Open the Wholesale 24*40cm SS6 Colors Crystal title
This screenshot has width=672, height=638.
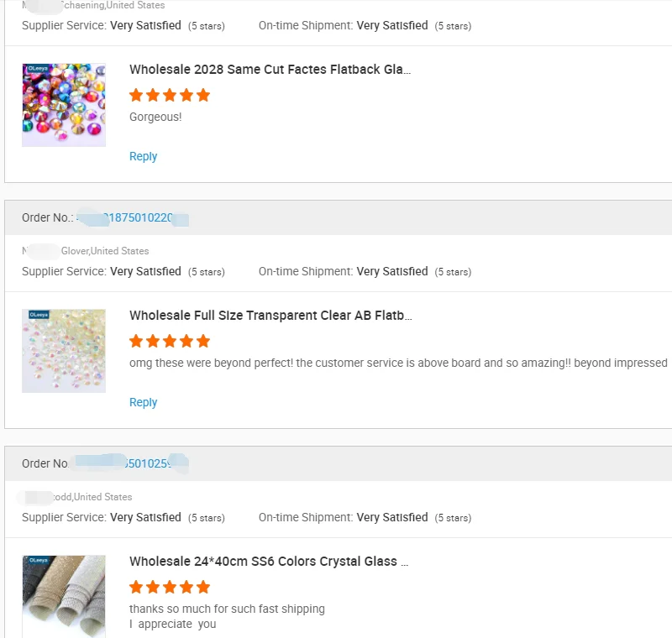coord(269,562)
